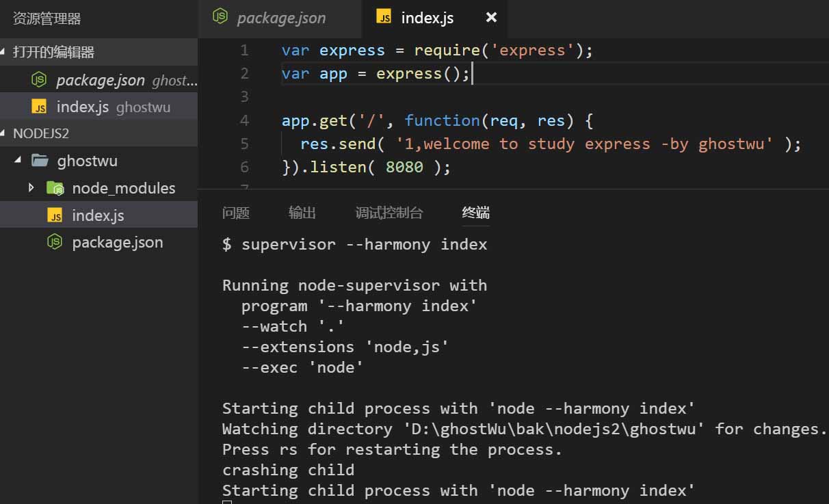Switch to the 输出 panel tab
The width and height of the screenshot is (829, 504).
[302, 213]
